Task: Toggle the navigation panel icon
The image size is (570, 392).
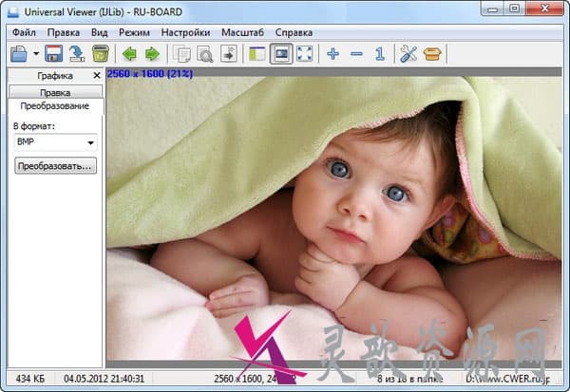Action: coord(257,54)
